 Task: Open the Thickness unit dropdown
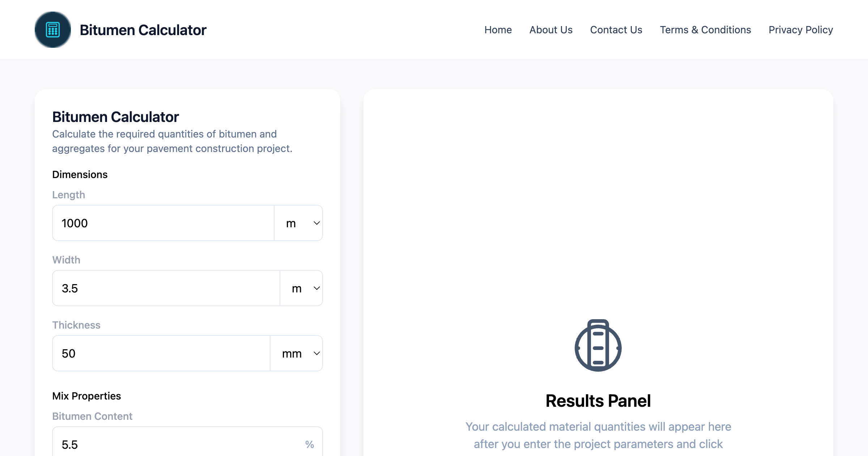(297, 354)
